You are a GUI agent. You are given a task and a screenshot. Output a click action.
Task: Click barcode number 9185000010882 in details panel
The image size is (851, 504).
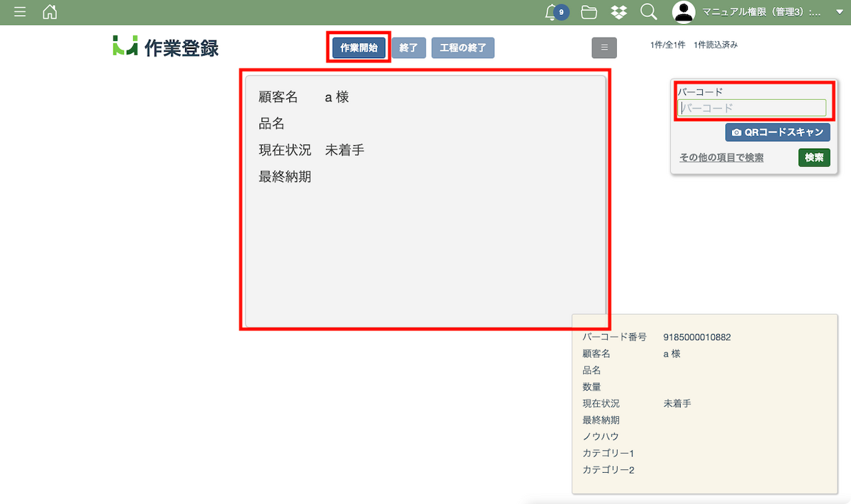[x=696, y=337]
